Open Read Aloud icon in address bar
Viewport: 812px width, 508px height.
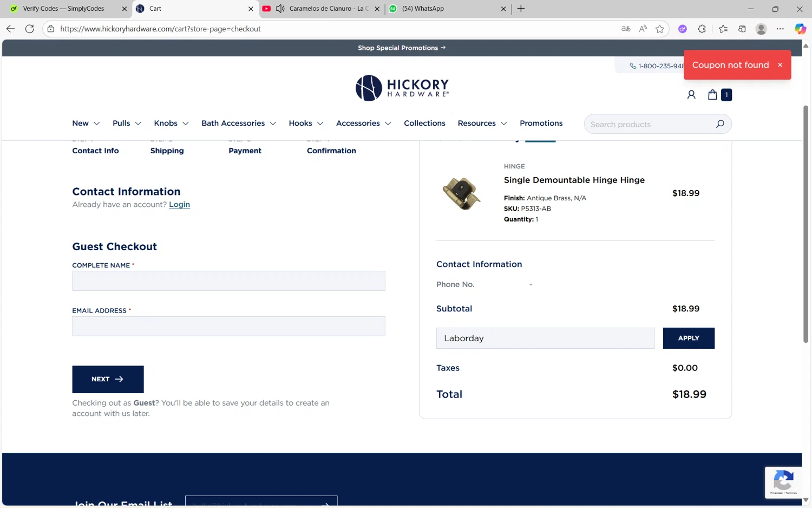pos(643,29)
